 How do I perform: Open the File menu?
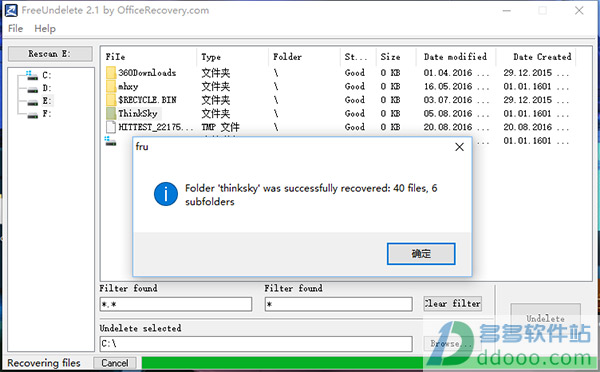pos(15,29)
